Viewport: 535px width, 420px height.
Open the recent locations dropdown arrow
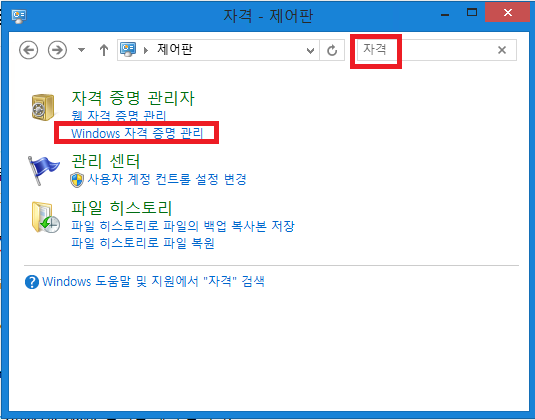81,50
